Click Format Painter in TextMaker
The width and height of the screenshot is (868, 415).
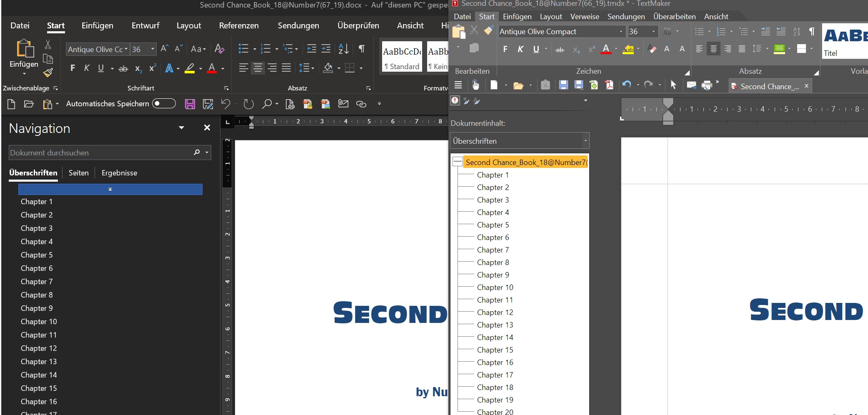488,30
